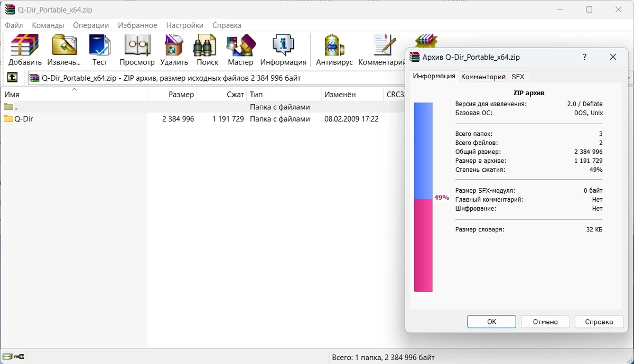Click the Отмена button

coord(545,322)
